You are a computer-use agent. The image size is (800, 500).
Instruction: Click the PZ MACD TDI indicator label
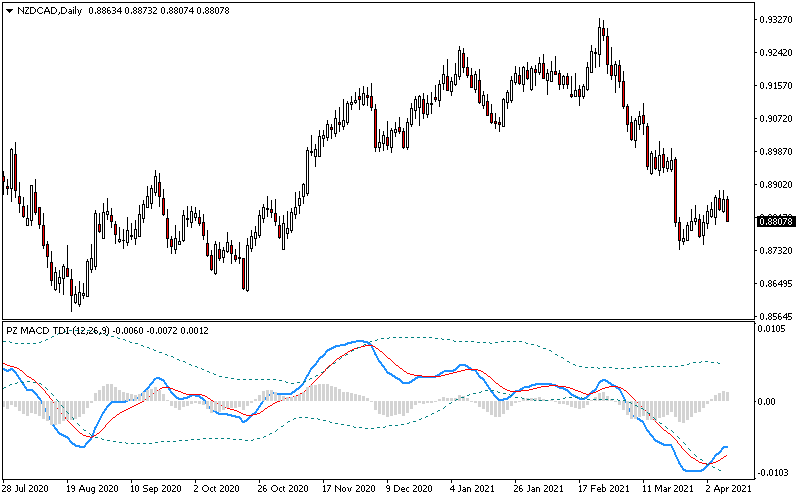click(x=58, y=329)
